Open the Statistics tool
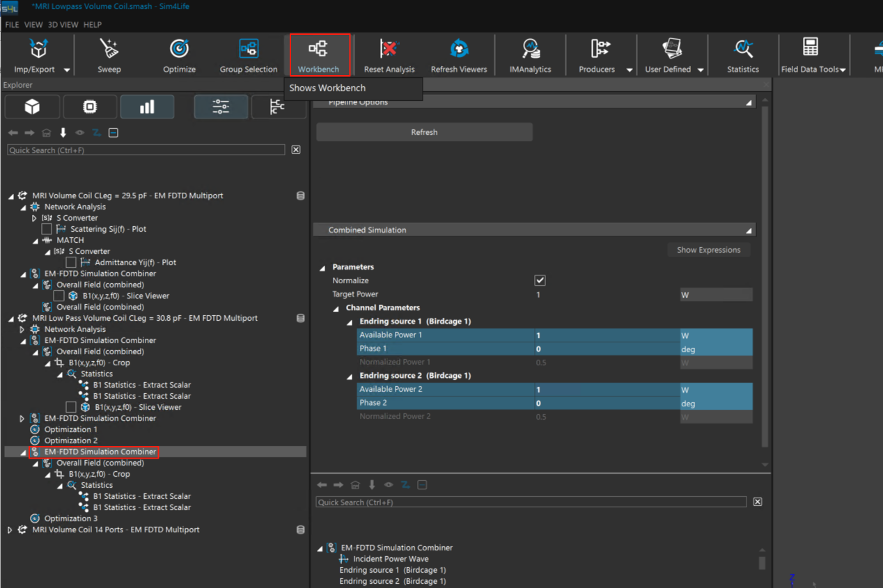The height and width of the screenshot is (588, 883). (743, 55)
